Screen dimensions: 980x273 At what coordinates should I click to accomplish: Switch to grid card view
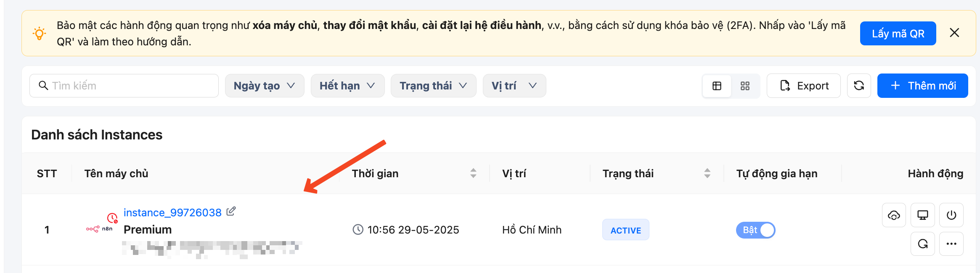tap(745, 86)
